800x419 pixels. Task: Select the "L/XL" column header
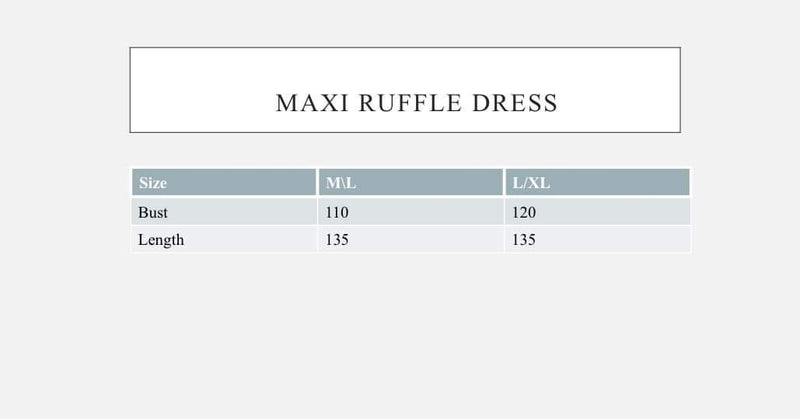click(531, 183)
